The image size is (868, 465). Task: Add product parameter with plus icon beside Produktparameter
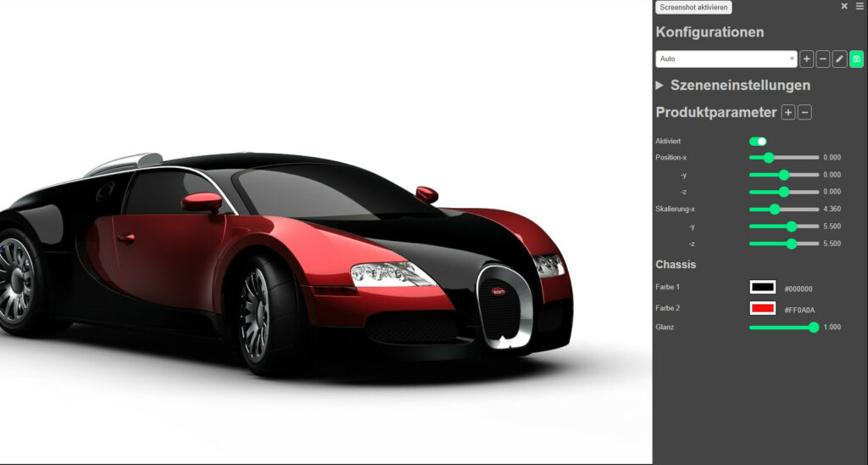(x=787, y=113)
